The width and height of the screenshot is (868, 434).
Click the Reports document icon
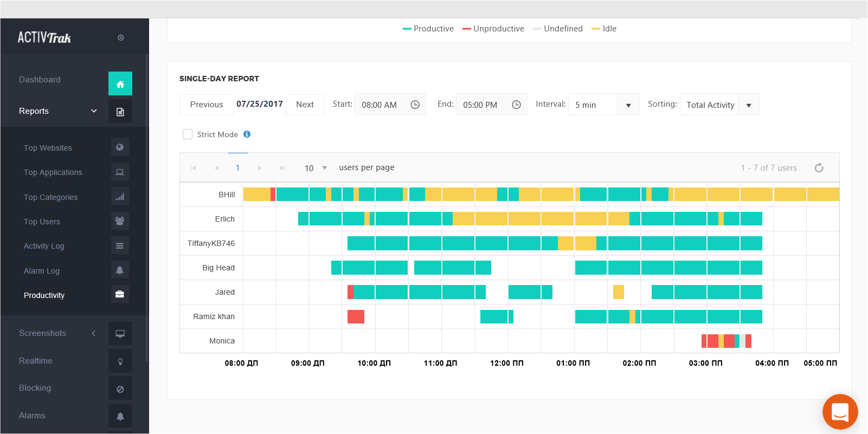point(120,112)
